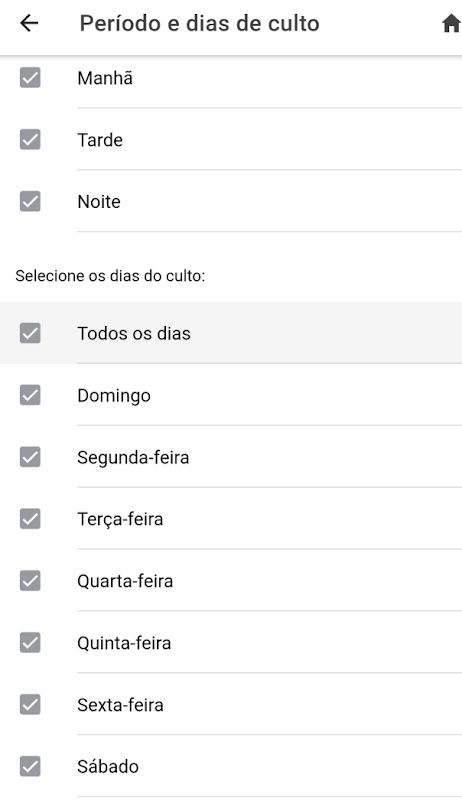The image size is (462, 800).
Task: Uncheck the Tarde checkbox
Action: 30,140
